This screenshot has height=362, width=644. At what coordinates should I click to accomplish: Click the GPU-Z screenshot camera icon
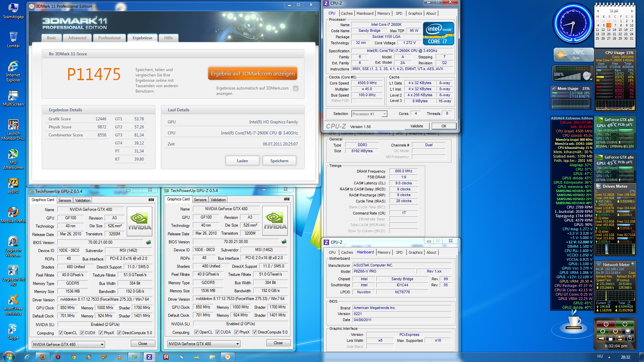pos(151,200)
